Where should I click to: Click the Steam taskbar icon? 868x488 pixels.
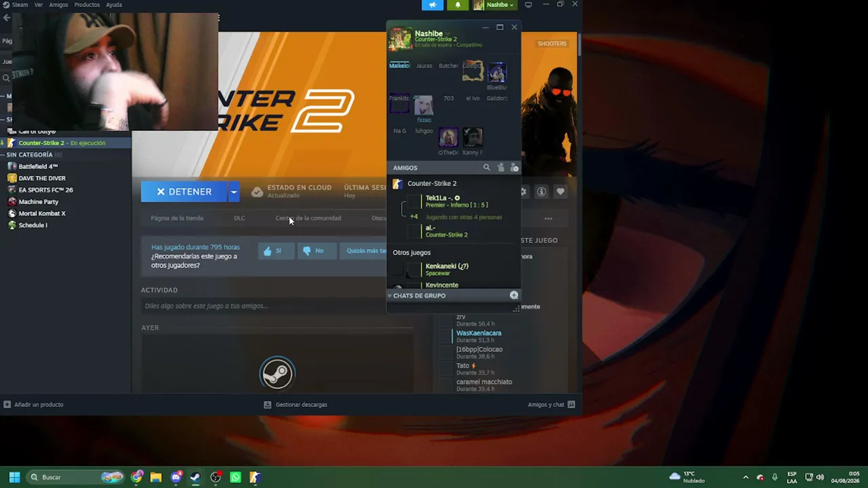(195, 477)
